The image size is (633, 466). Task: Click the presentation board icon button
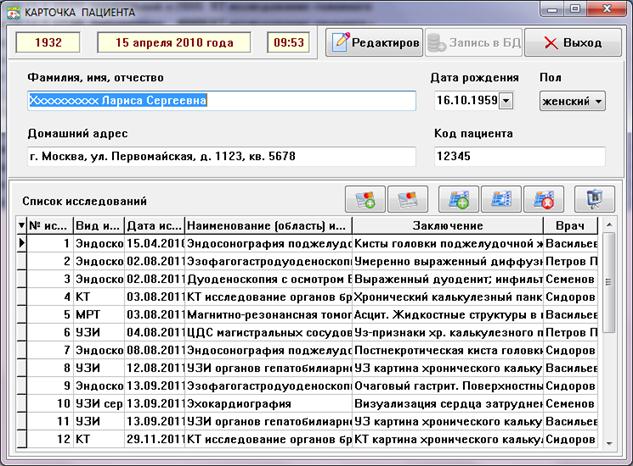595,199
